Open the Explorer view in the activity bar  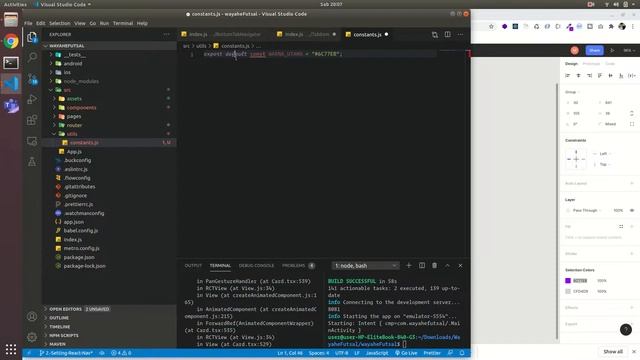point(32,37)
